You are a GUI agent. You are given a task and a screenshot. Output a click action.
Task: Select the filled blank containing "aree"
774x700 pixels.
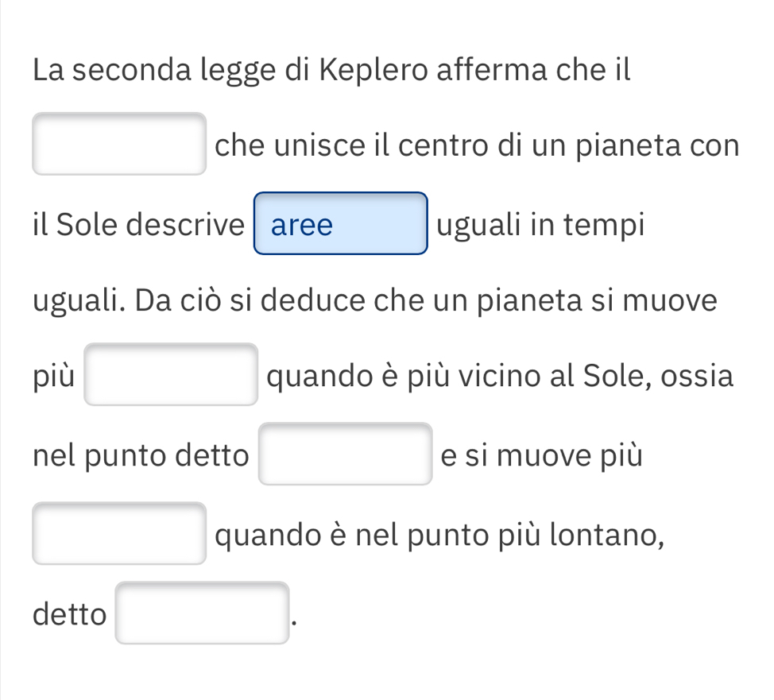click(340, 224)
